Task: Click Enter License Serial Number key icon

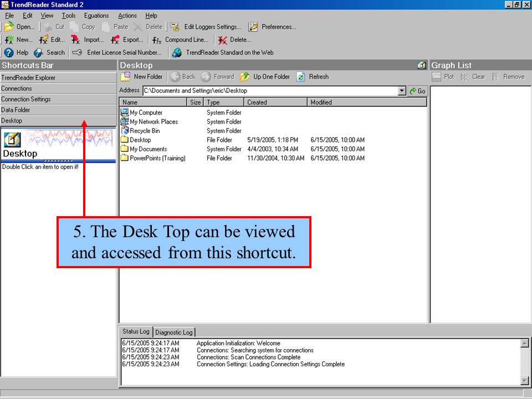Action: pyautogui.click(x=78, y=53)
